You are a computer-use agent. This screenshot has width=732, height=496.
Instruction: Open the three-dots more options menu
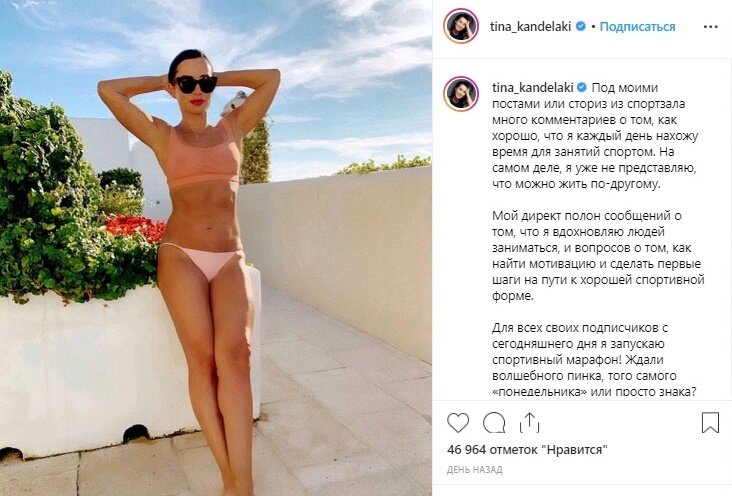[x=711, y=27]
